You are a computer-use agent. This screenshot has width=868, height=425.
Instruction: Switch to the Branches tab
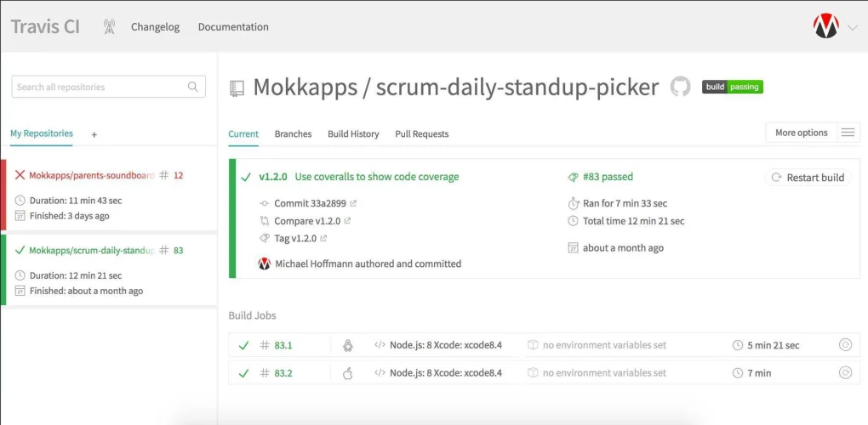pos(293,133)
